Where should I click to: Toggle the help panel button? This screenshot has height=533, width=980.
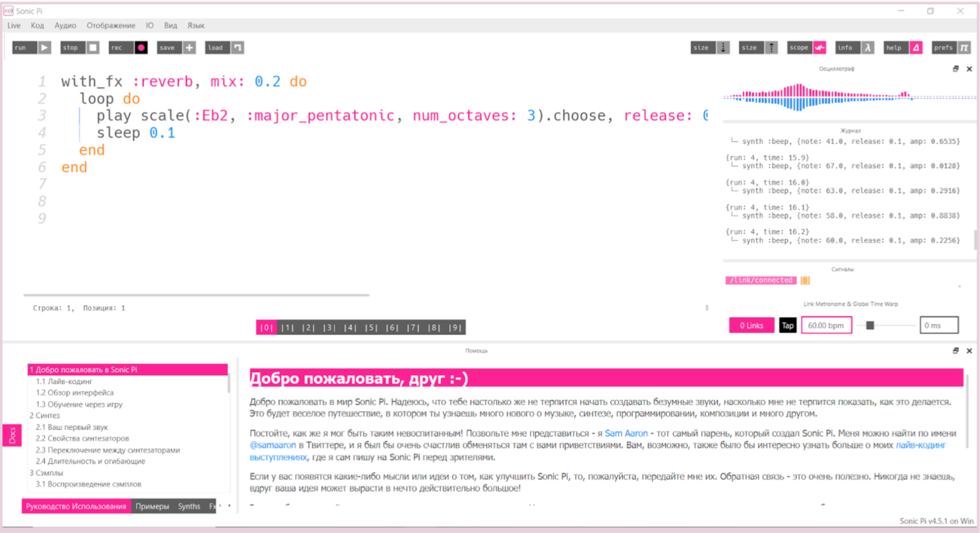pyautogui.click(x=903, y=48)
